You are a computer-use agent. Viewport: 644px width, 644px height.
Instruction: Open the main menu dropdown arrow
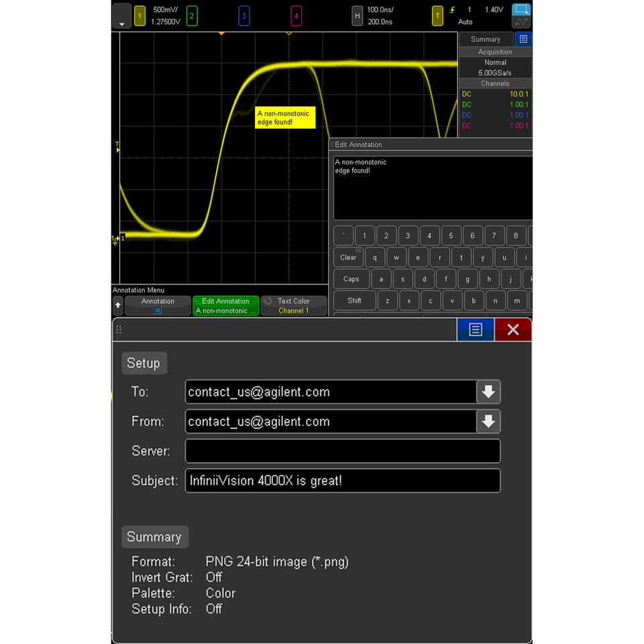(121, 16)
